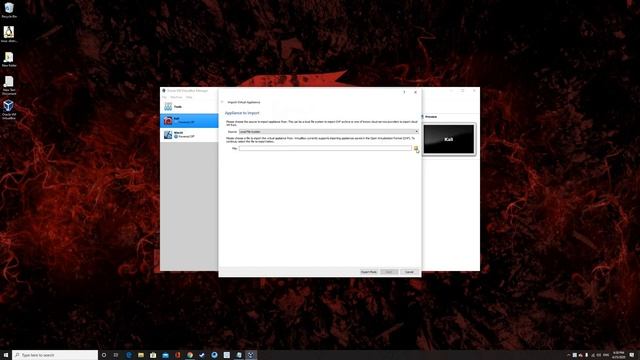Select New Text Document desktop icon
The width and height of the screenshot is (640, 360).
click(9, 86)
